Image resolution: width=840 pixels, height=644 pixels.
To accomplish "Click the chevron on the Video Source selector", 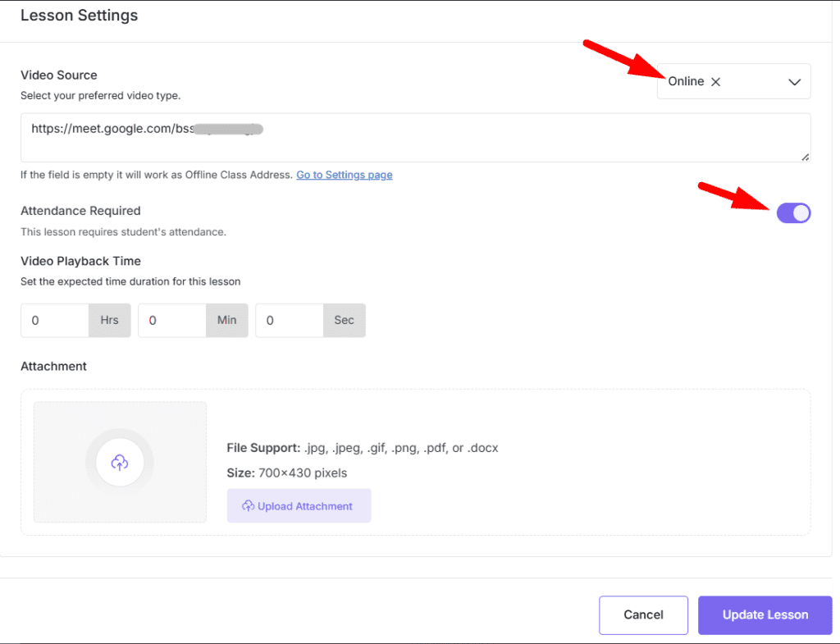I will (x=793, y=81).
